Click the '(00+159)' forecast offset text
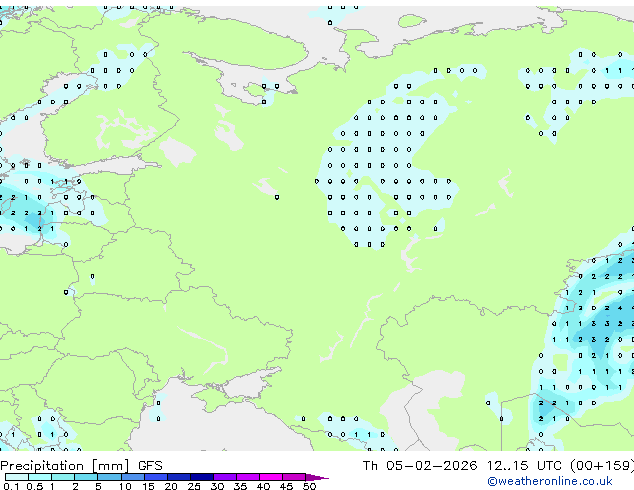Viewport: 634px width, 490px height. [602, 466]
